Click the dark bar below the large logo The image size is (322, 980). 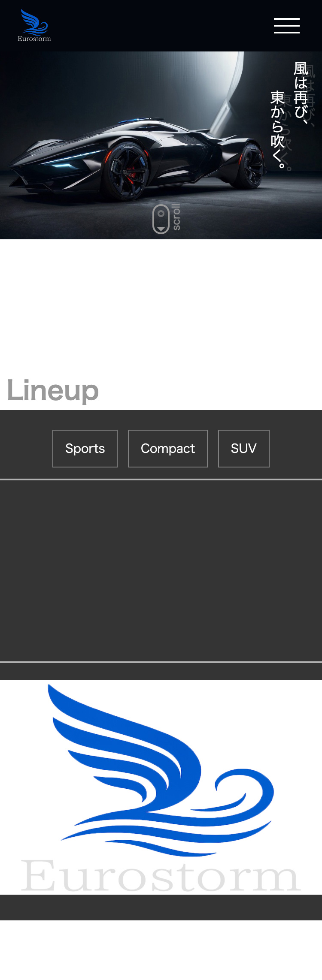(x=161, y=907)
